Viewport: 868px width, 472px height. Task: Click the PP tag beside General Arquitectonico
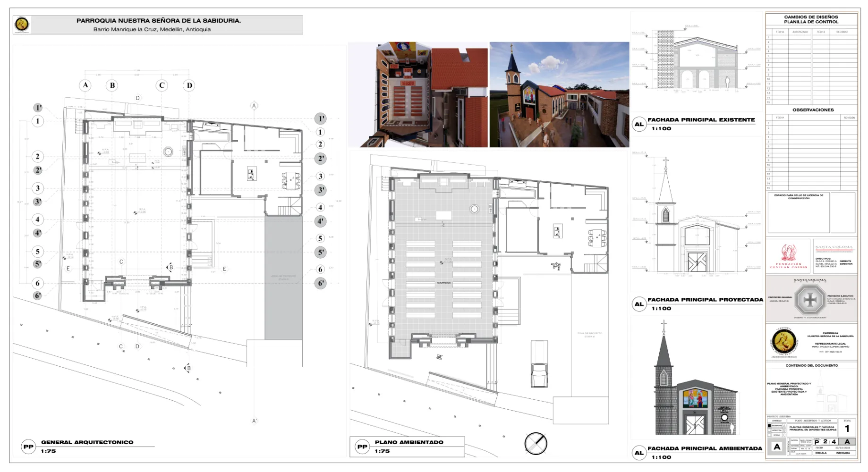pos(28,447)
